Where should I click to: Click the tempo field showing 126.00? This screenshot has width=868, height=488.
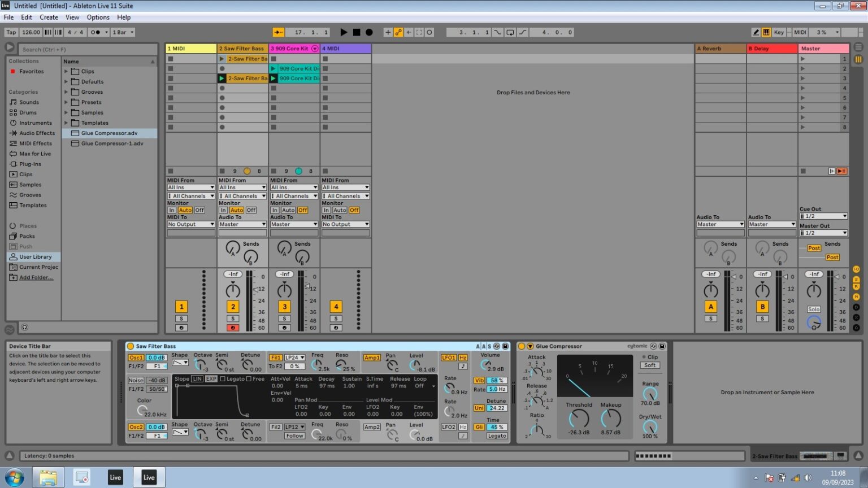[31, 32]
